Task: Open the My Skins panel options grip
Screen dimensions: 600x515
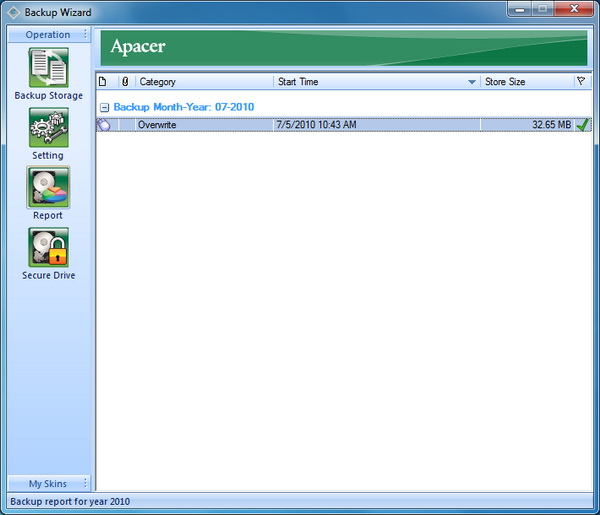Action: tap(86, 484)
